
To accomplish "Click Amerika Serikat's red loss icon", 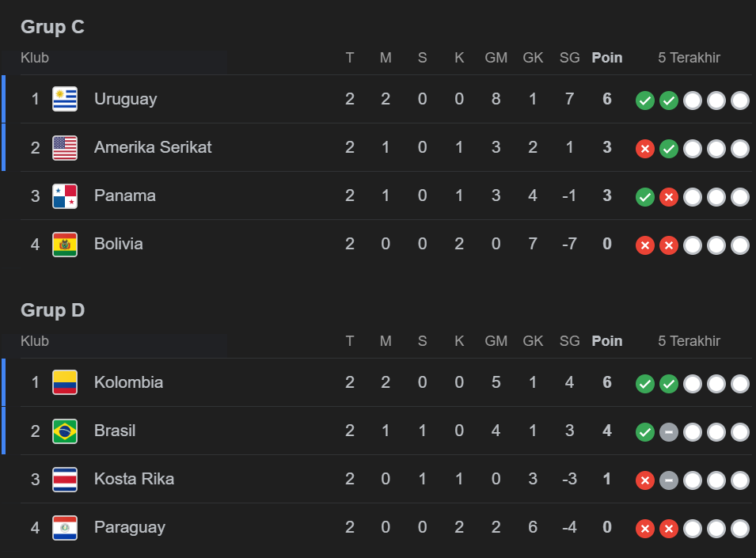I will point(645,149).
